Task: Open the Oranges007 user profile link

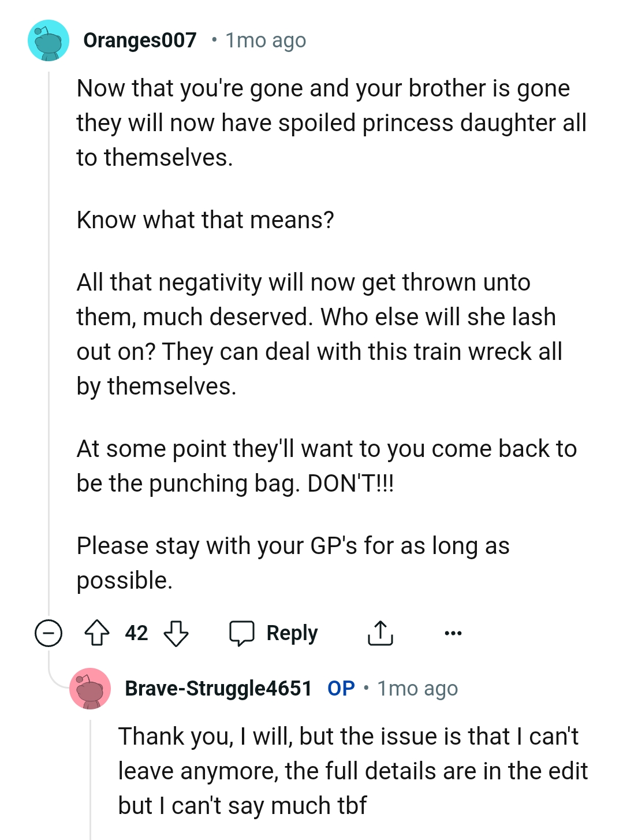Action: pos(140,40)
